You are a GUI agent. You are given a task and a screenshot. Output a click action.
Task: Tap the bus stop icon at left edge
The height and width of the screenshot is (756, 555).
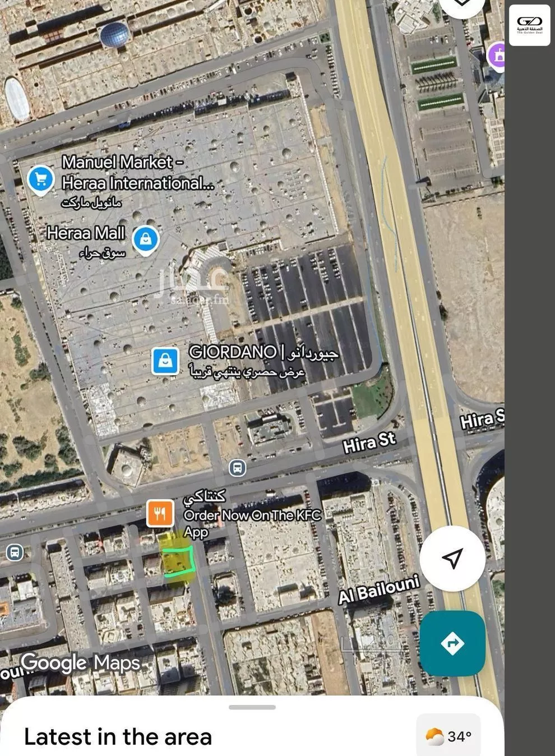[15, 552]
